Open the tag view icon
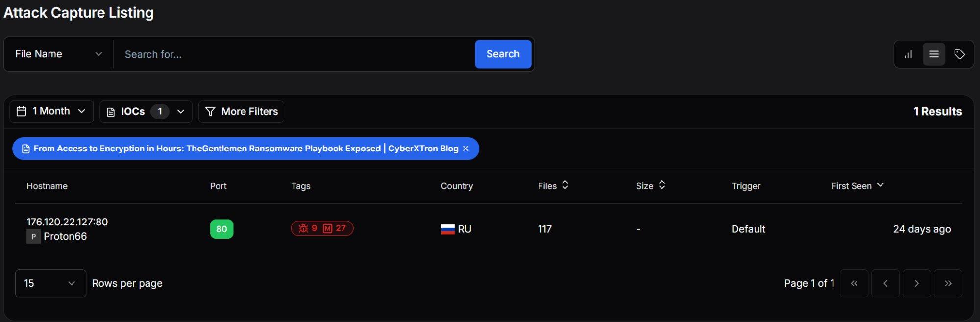The height and width of the screenshot is (322, 980). coord(960,54)
